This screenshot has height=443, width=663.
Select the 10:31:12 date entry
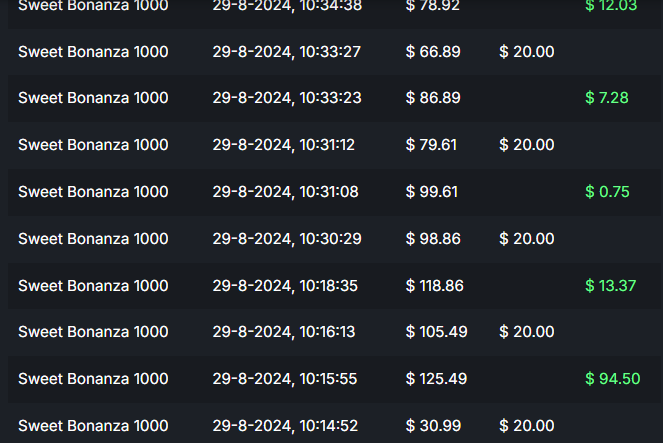pos(284,145)
